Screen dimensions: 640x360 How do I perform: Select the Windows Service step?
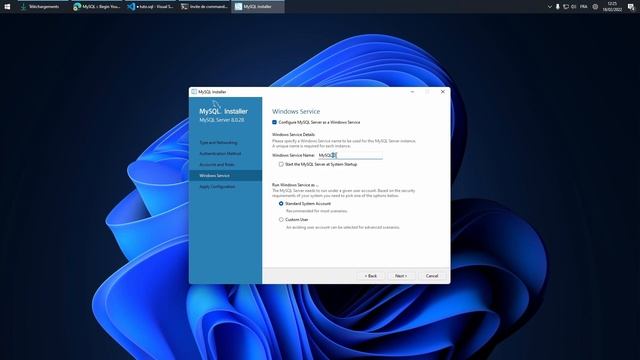[x=226, y=176]
